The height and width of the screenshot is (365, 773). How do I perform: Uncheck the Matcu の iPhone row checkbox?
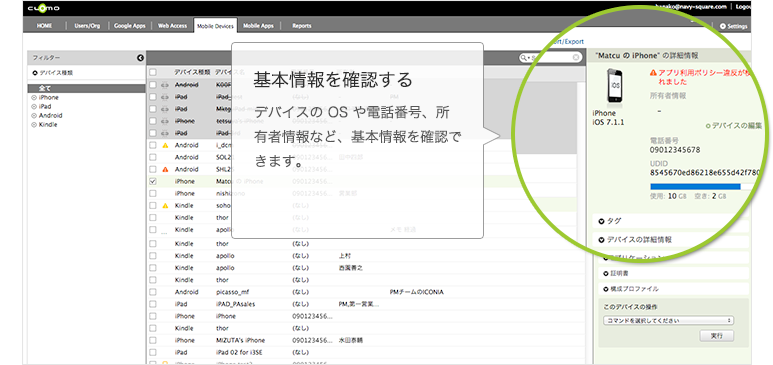coord(153,182)
